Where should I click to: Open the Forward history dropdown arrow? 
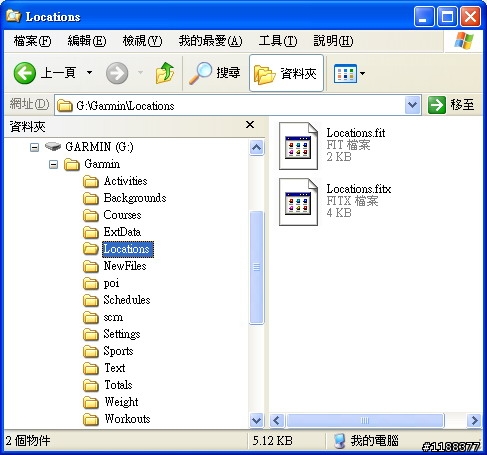[x=140, y=73]
